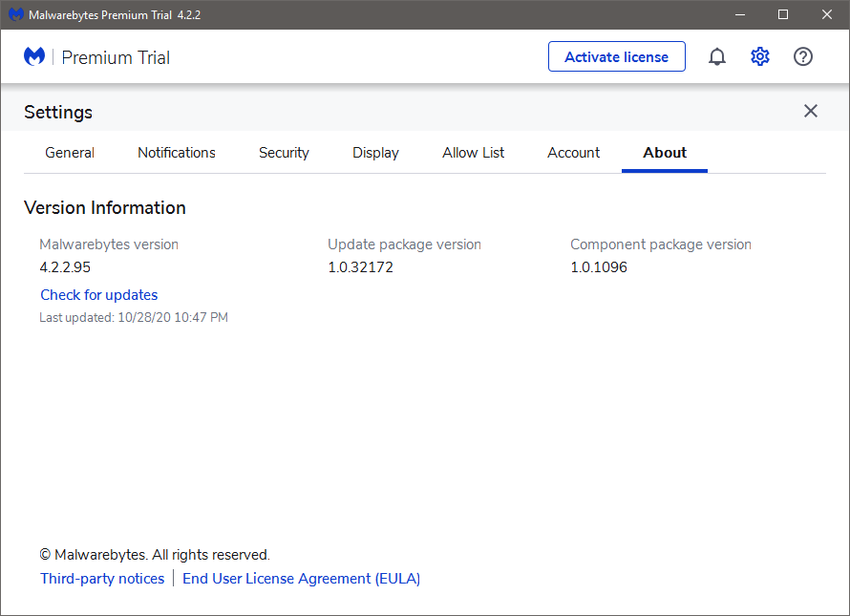Click the Malwarebytes logo in the header
The height and width of the screenshot is (616, 850).
[x=34, y=56]
